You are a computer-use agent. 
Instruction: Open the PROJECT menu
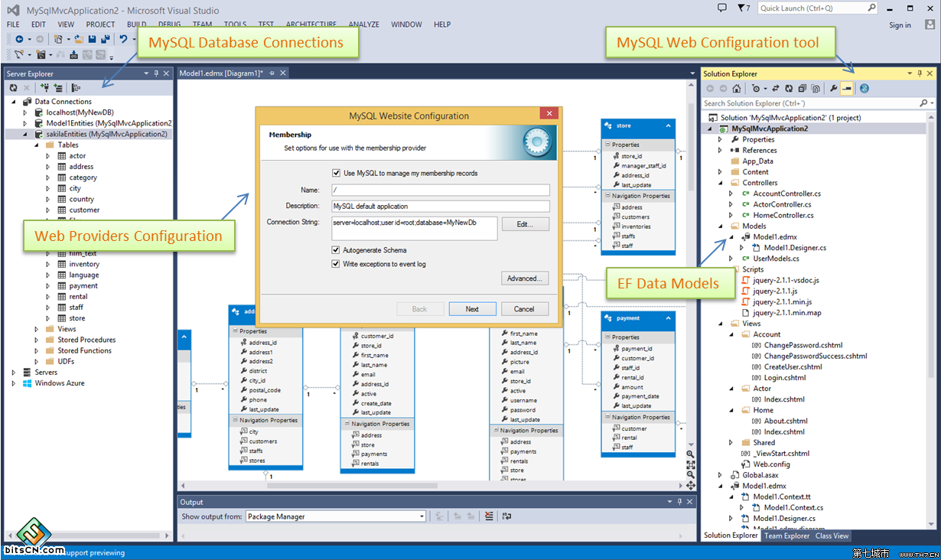[x=100, y=24]
